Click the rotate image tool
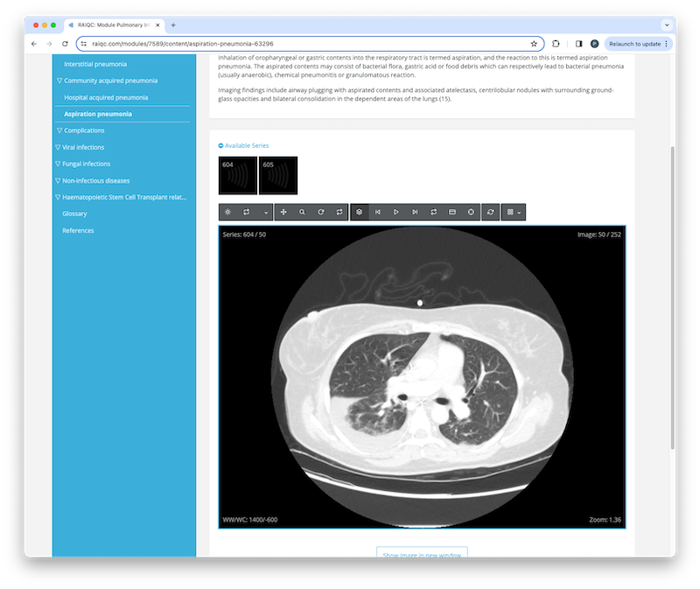 [321, 212]
